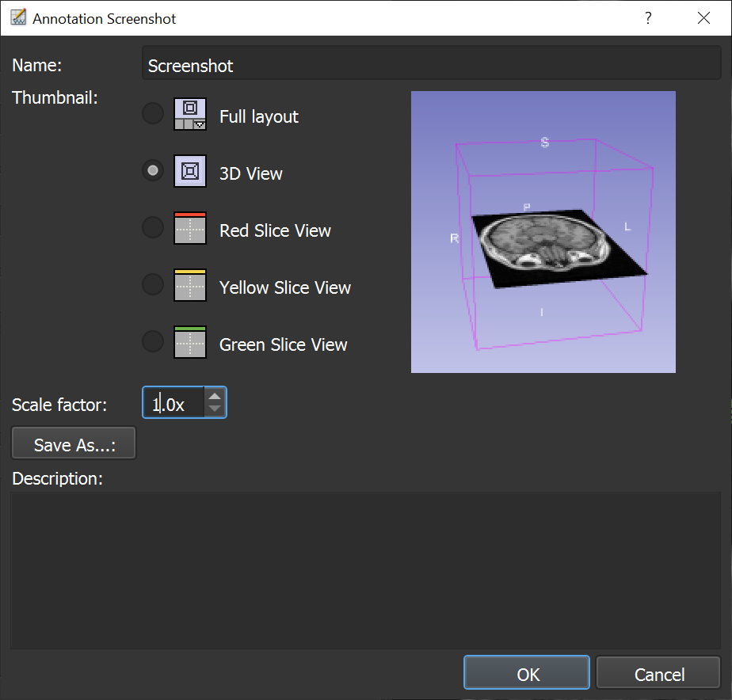Click the Red Slice View icon

coord(189,227)
